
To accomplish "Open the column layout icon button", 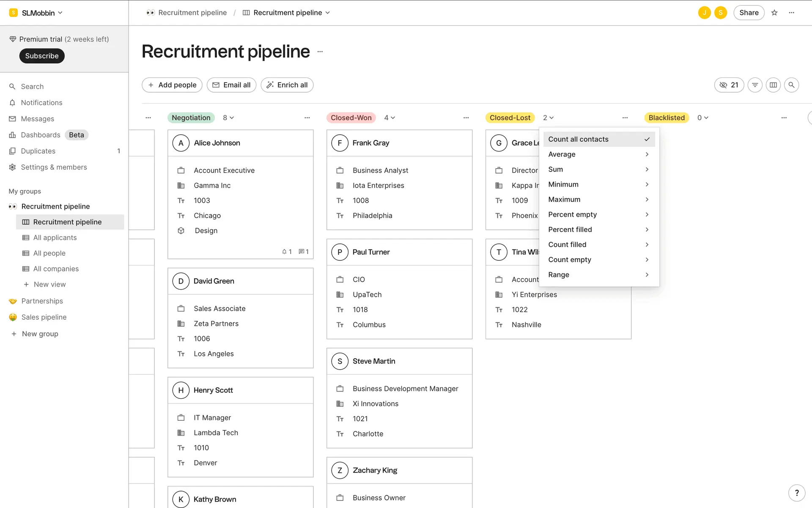I will click(x=773, y=85).
